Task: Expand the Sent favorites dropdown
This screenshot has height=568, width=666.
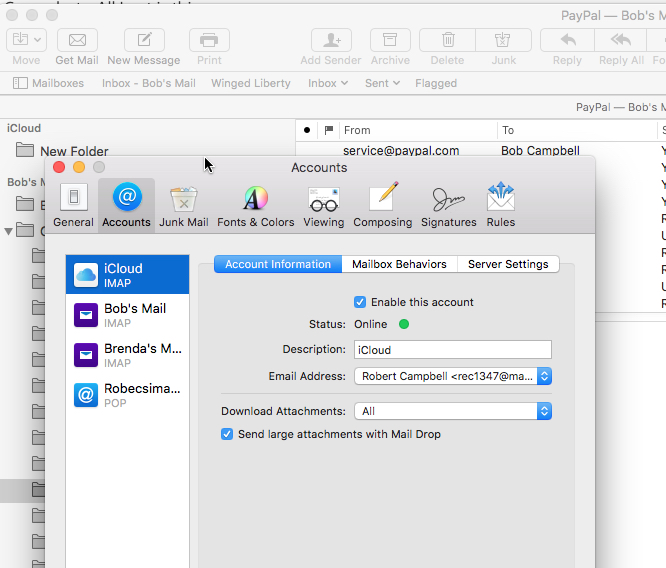Action: point(382,83)
